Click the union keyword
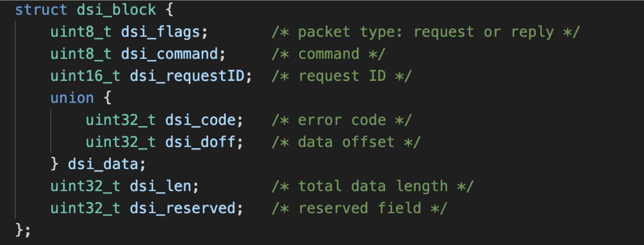The height and width of the screenshot is (245, 644). (72, 98)
